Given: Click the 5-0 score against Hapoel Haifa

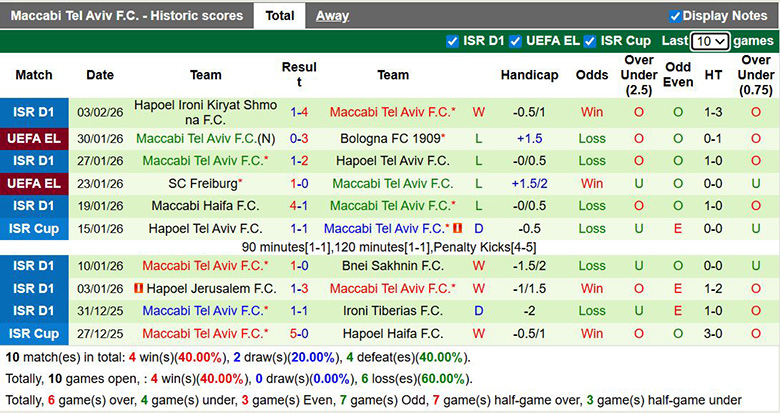Looking at the screenshot, I should [299, 334].
